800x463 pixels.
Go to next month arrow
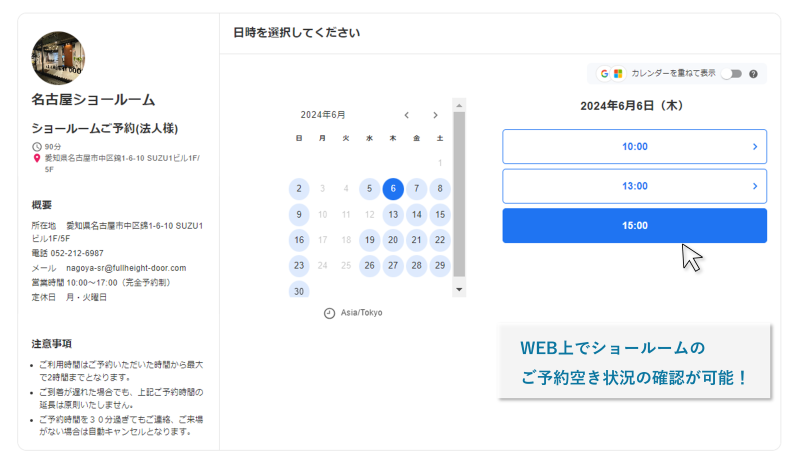(435, 115)
